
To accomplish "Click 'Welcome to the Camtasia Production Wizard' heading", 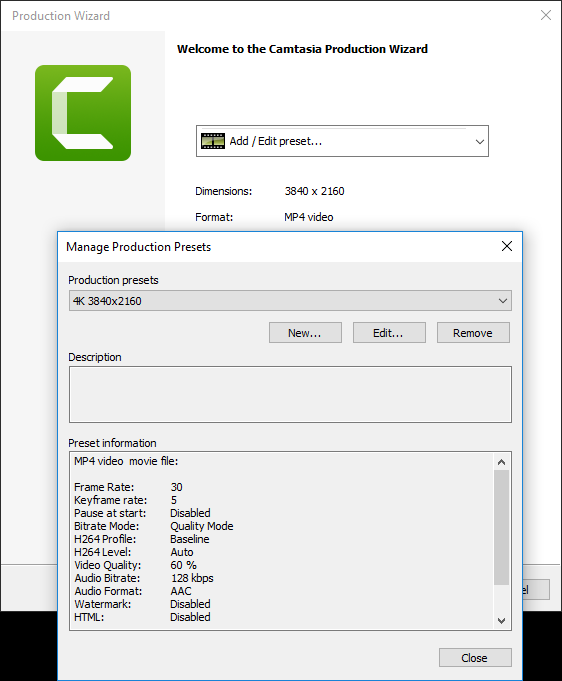I will click(x=302, y=49).
